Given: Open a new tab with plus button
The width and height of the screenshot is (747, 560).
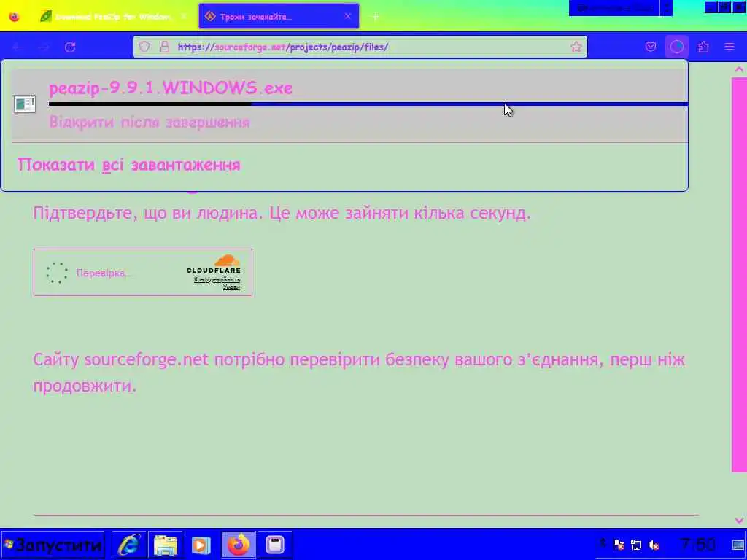Looking at the screenshot, I should [x=376, y=17].
